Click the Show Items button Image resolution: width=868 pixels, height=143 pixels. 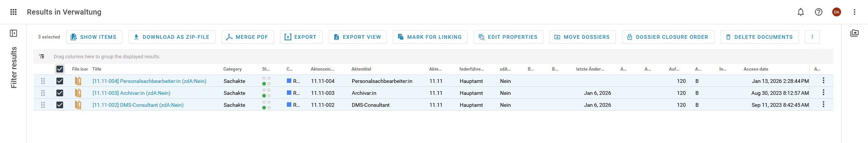[x=94, y=37]
